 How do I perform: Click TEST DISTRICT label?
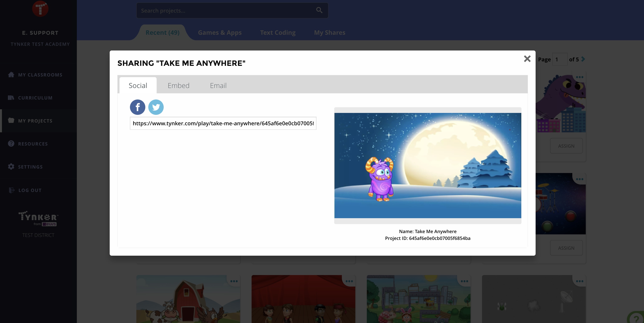[x=38, y=235]
